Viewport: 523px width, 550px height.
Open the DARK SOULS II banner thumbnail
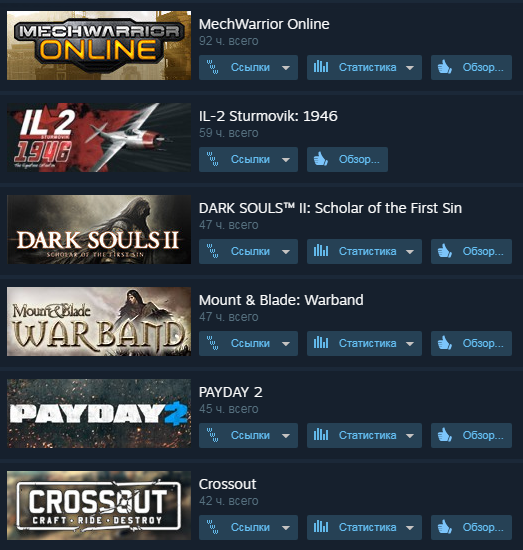(99, 229)
